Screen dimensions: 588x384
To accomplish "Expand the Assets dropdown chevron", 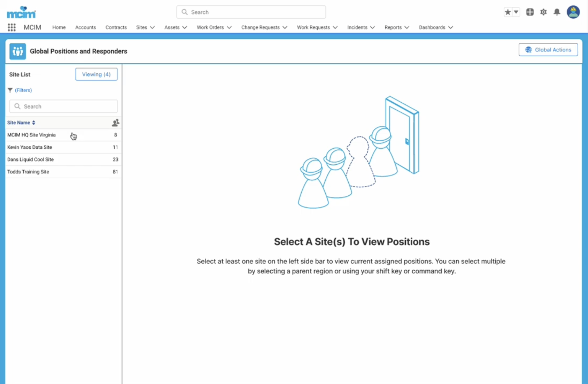I will 184,27.
